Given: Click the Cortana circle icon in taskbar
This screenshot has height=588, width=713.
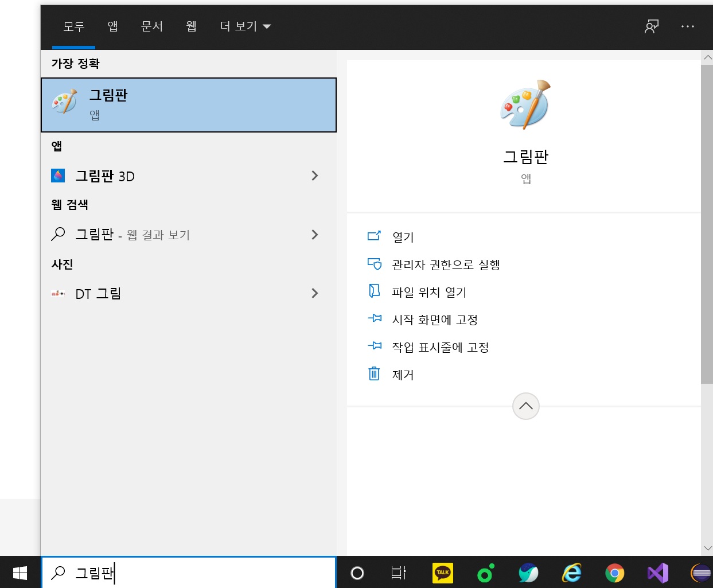Looking at the screenshot, I should click(x=357, y=573).
